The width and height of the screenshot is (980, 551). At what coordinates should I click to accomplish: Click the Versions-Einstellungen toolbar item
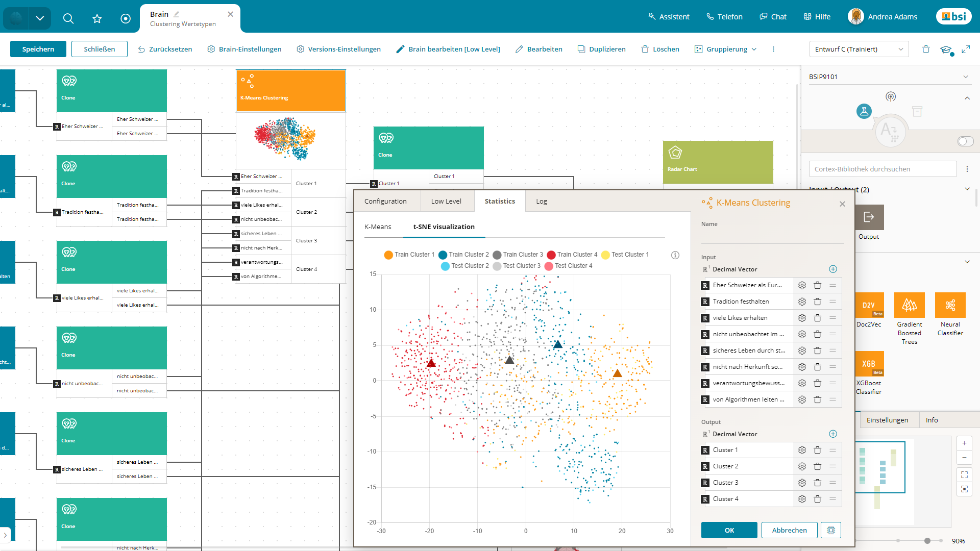pyautogui.click(x=338, y=49)
